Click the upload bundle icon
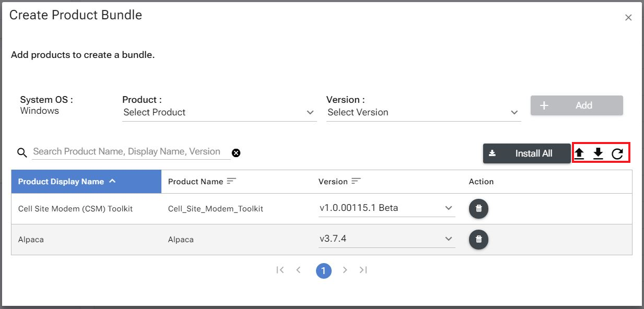Viewport: 644px width, 309px height. pos(579,153)
